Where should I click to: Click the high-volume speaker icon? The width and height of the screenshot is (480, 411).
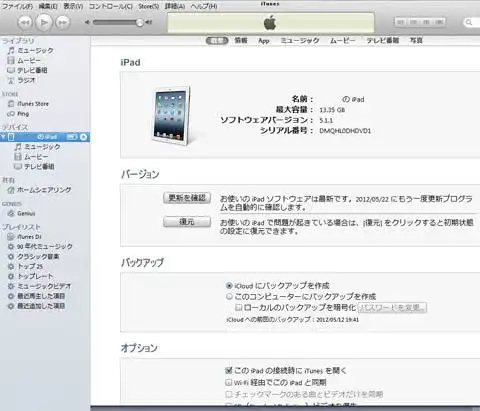coord(149,22)
